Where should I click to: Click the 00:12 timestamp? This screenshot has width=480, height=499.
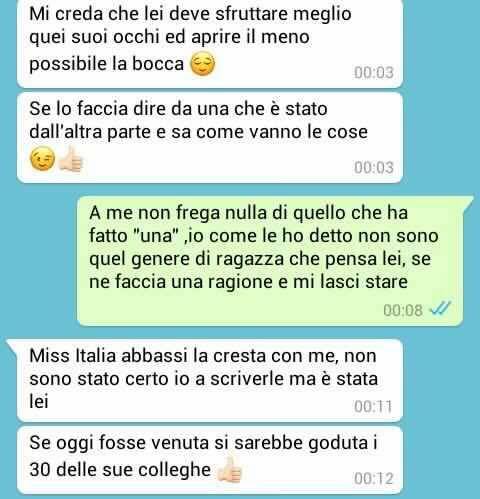tap(374, 479)
